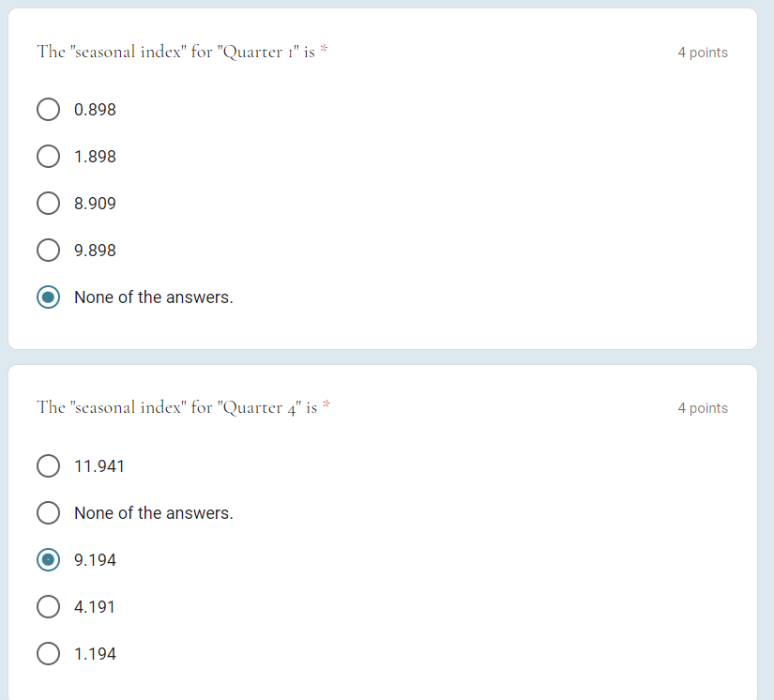Click the Quarter 4 question title
Image resolution: width=774 pixels, height=700 pixels.
(181, 407)
